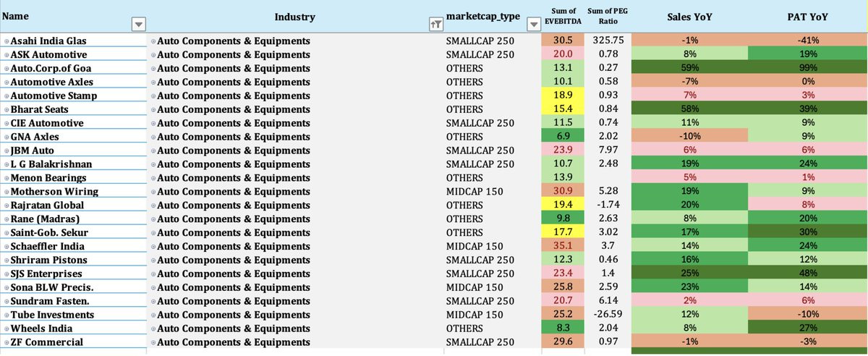Viewport: 868px width, 356px height.
Task: Select the 325.75 PEG ratio cell
Action: click(x=608, y=41)
